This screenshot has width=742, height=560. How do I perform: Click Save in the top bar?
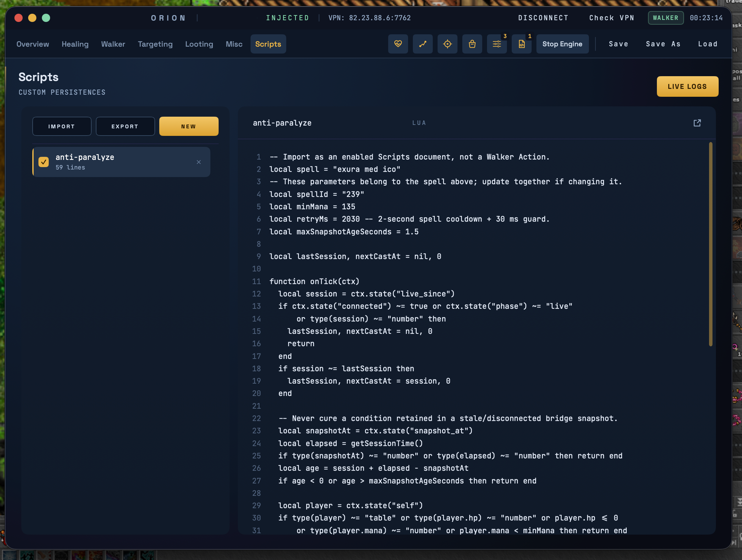click(x=618, y=44)
